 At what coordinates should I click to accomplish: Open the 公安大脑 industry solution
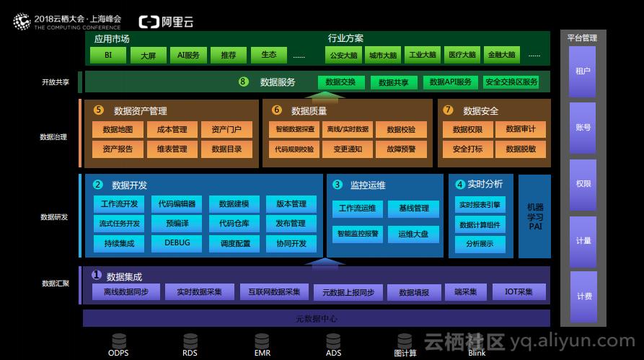[343, 55]
